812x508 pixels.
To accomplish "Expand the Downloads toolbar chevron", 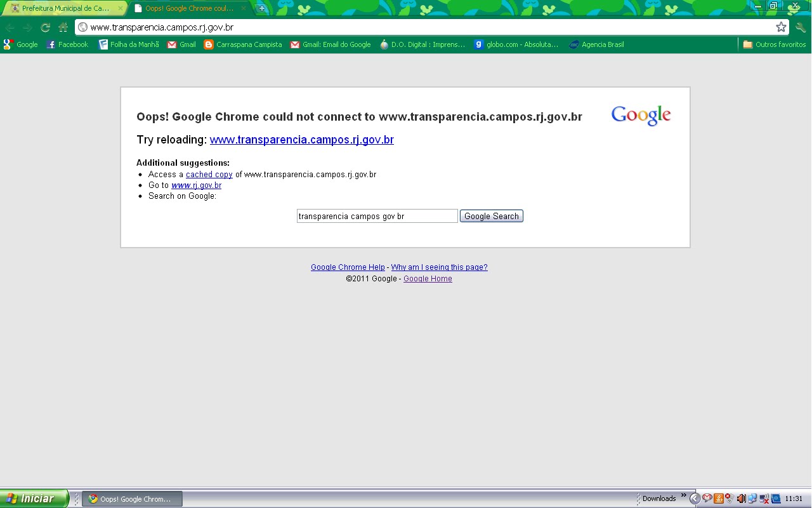I will pyautogui.click(x=684, y=495).
